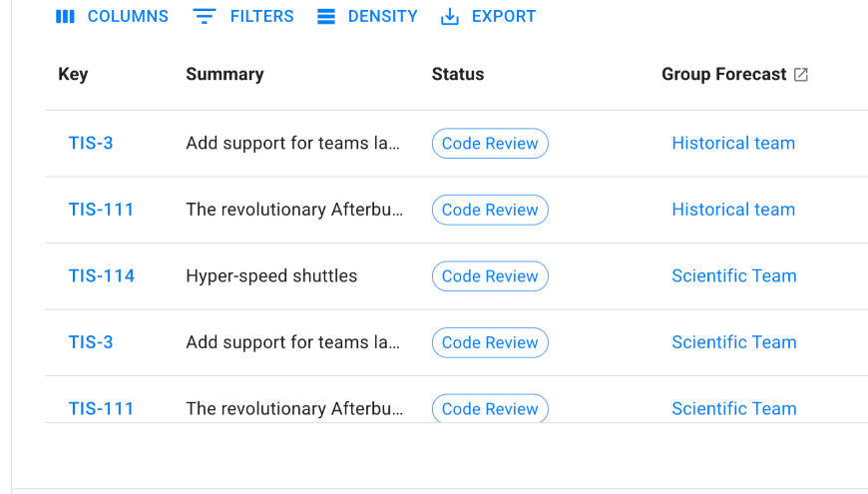Open the DENSITY menu label
The height and width of the screenshot is (494, 868).
383,17
